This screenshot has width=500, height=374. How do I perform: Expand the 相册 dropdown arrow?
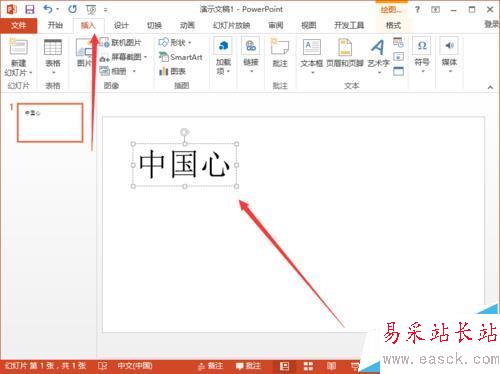(x=134, y=71)
